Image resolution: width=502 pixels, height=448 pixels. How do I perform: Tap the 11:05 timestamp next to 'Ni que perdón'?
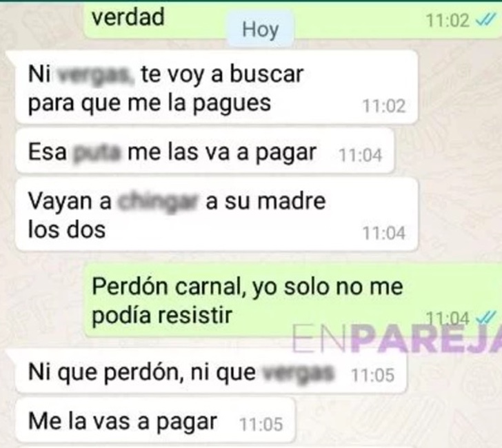pos(372,375)
